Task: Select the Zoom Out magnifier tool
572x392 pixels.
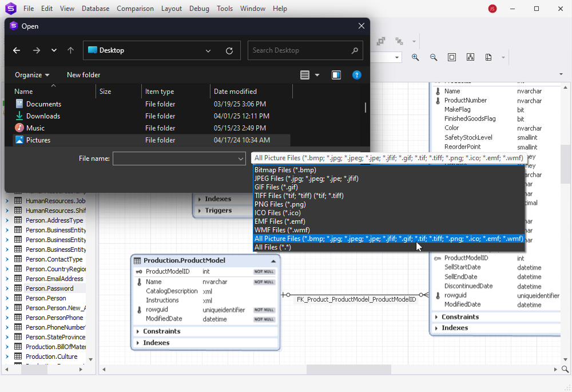Action: pos(434,57)
